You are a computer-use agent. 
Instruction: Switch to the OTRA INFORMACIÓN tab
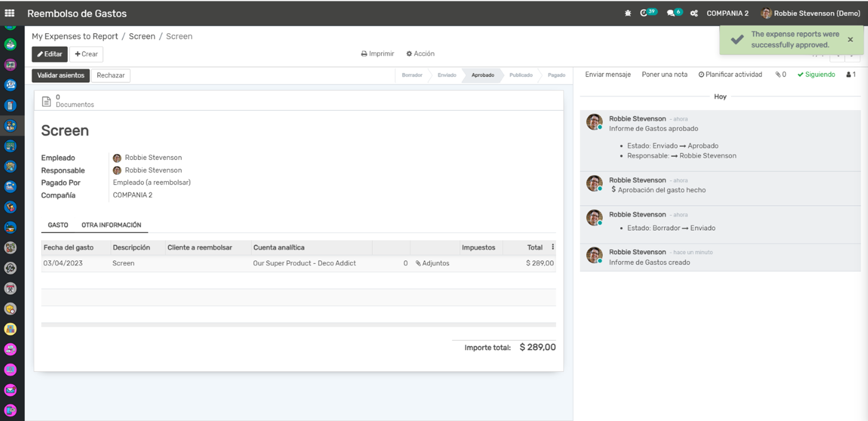pyautogui.click(x=111, y=225)
